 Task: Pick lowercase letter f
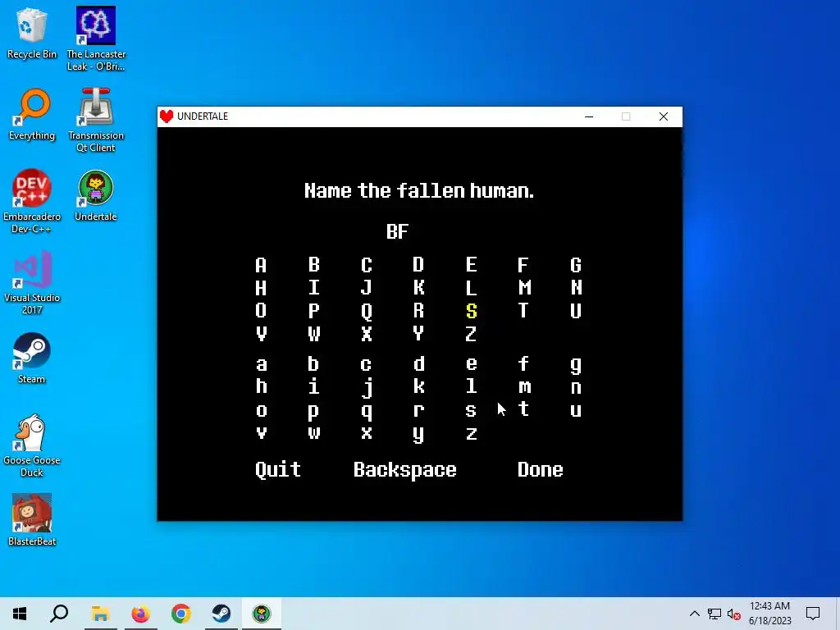(523, 363)
